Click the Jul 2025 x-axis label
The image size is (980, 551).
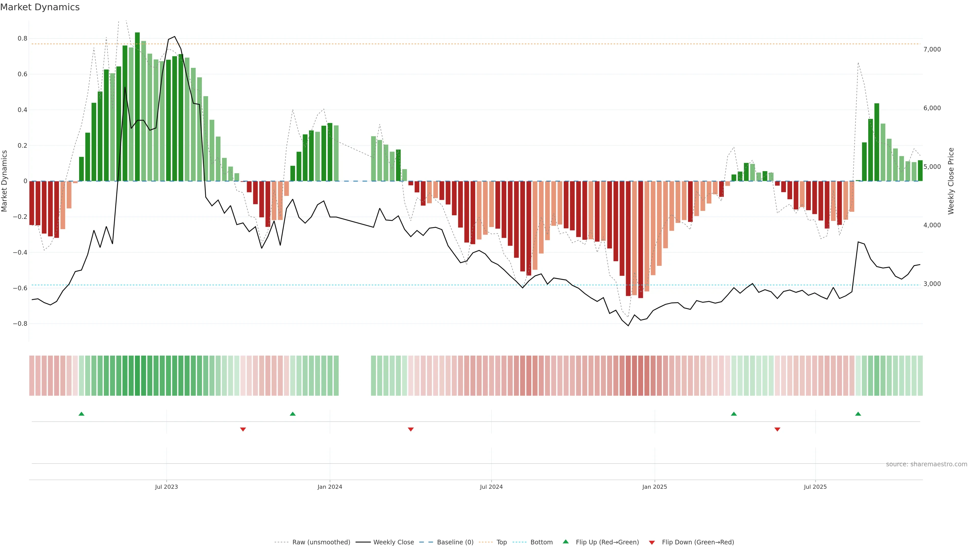[815, 487]
